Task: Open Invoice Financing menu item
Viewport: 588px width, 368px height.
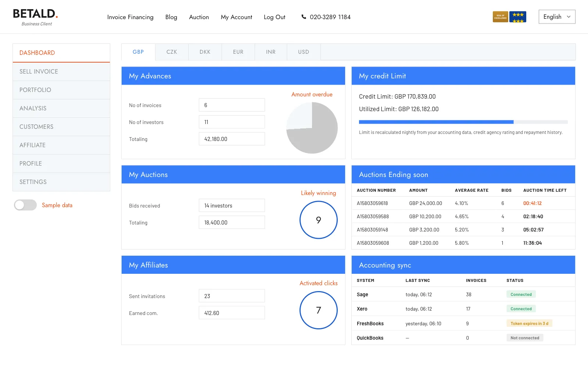Action: [130, 17]
